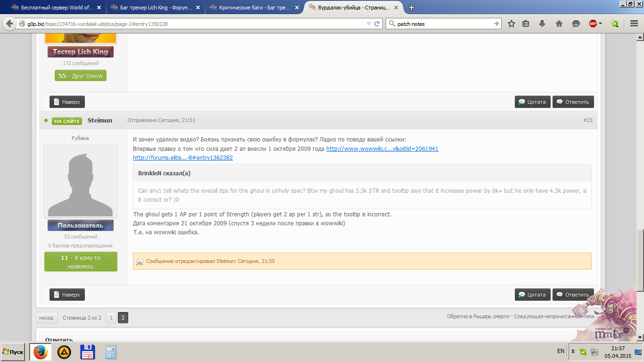Go to page 1 of the topic
The width and height of the screenshot is (644, 362).
pyautogui.click(x=111, y=318)
